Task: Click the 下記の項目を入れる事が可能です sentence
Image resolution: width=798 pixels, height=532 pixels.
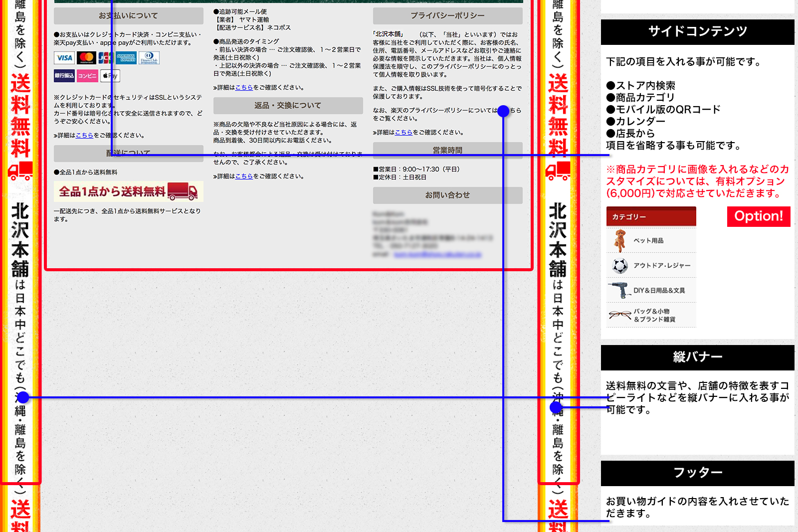Action: tap(683, 62)
